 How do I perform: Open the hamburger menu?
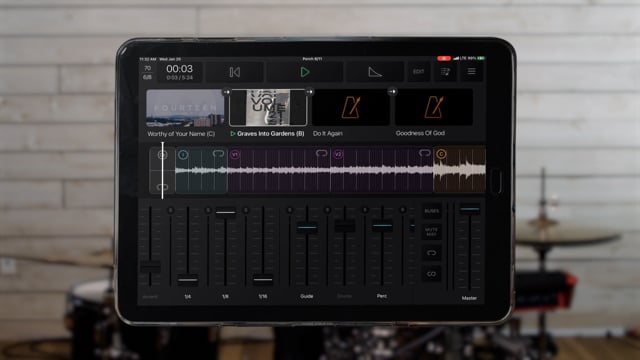pos(471,72)
